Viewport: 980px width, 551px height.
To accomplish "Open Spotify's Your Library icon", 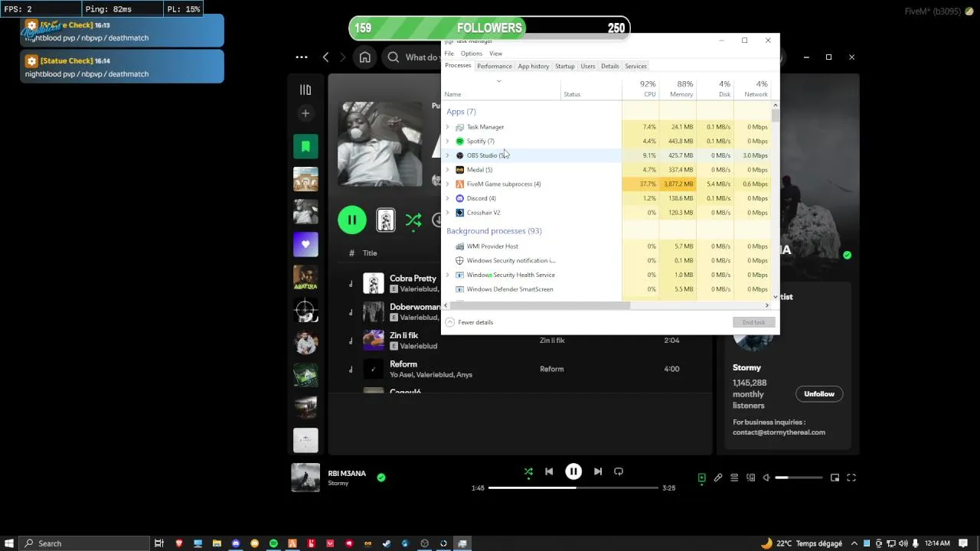I will coord(305,90).
